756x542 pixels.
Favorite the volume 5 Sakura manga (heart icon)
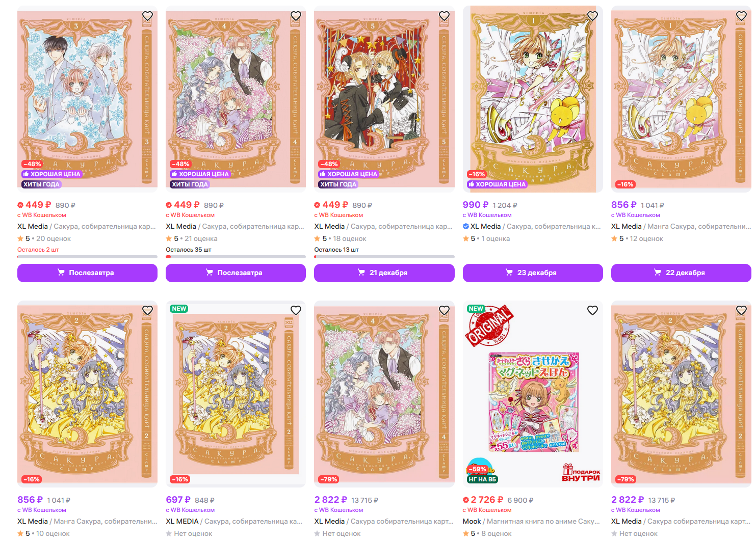[x=444, y=16]
